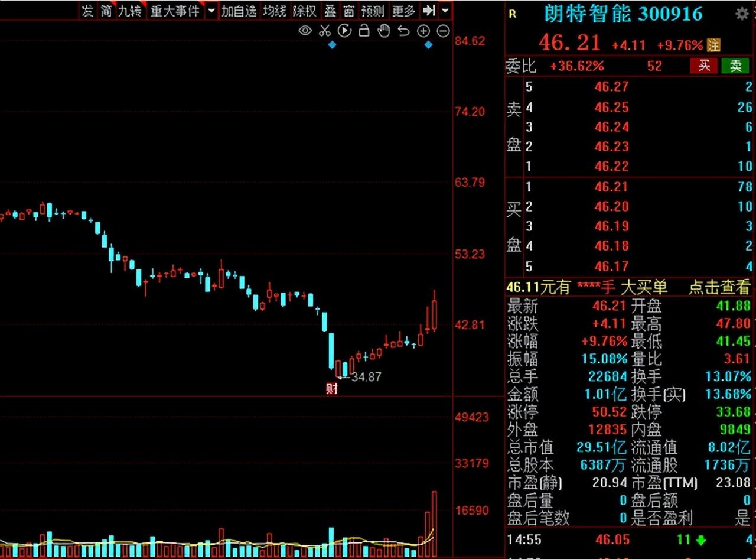
Task: Zoom out with the minus circle icon
Action: pos(443,31)
